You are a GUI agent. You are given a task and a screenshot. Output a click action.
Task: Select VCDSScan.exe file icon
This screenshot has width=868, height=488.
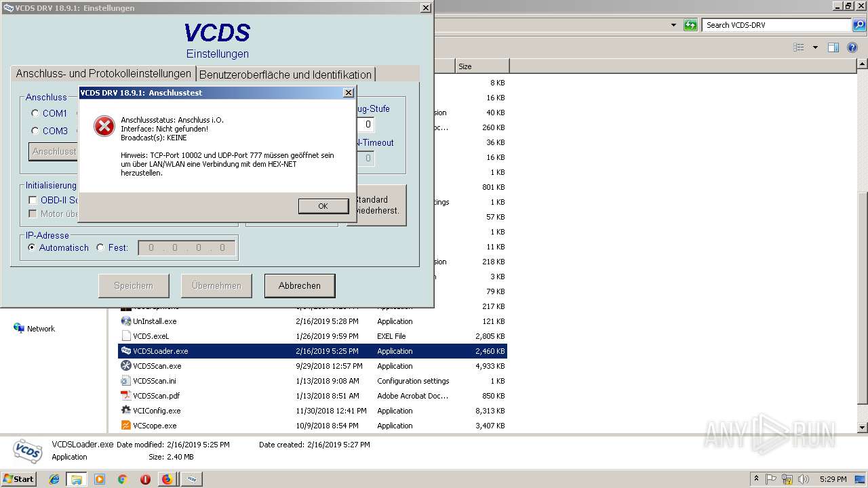coord(126,366)
